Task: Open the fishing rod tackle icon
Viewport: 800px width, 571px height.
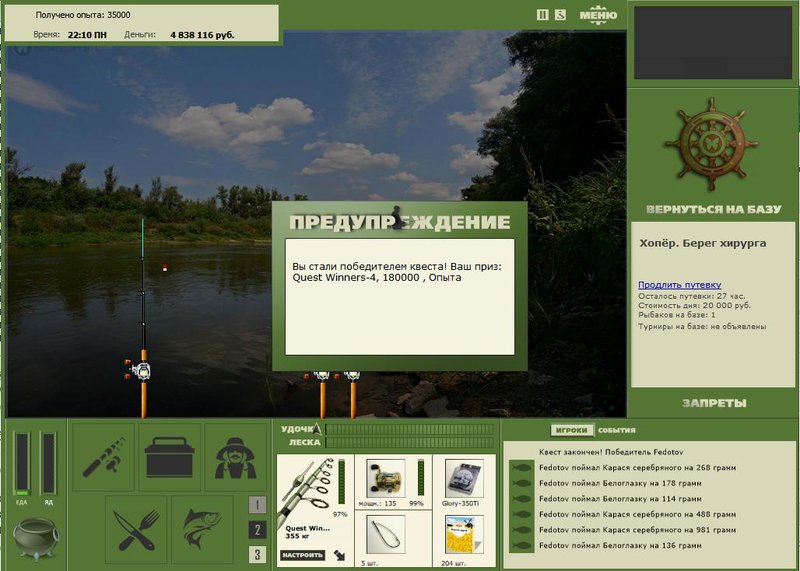Action: point(103,457)
